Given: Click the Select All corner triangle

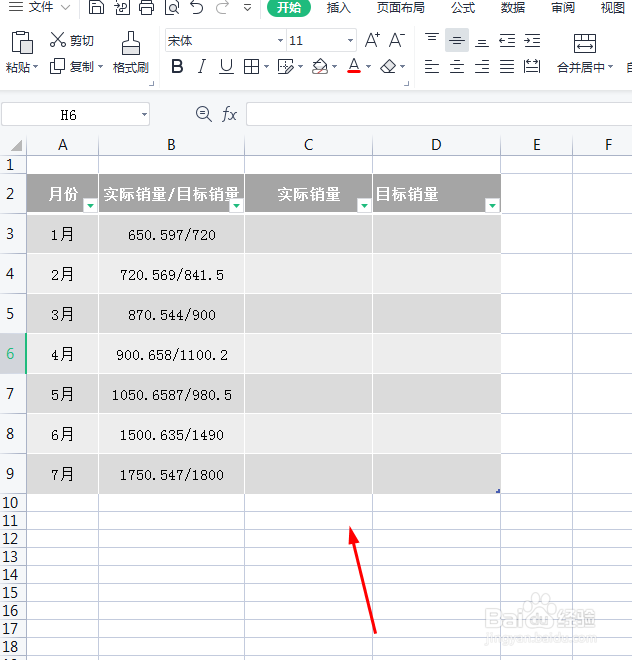Looking at the screenshot, I should (16, 146).
